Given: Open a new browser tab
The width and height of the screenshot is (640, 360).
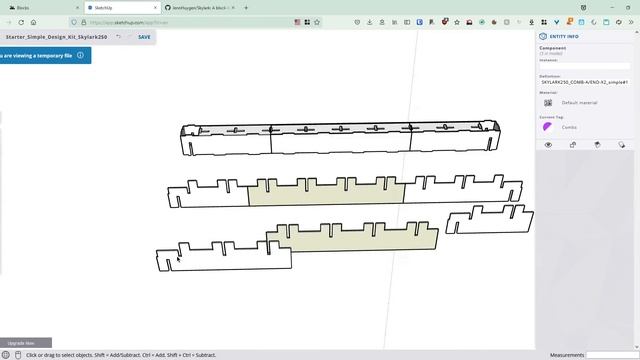Looking at the screenshot, I should [246, 8].
